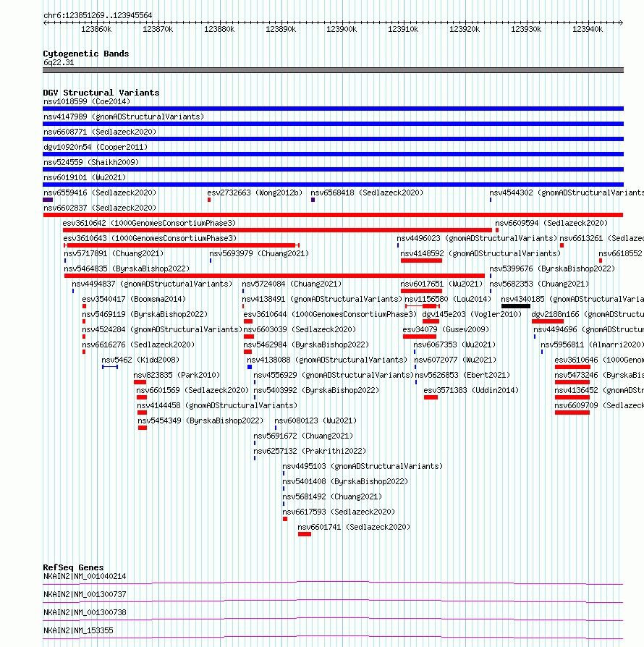Select the nsv1156580 (Lou2014) red feature
Viewport: 644px width, 647px height.
(x=423, y=306)
